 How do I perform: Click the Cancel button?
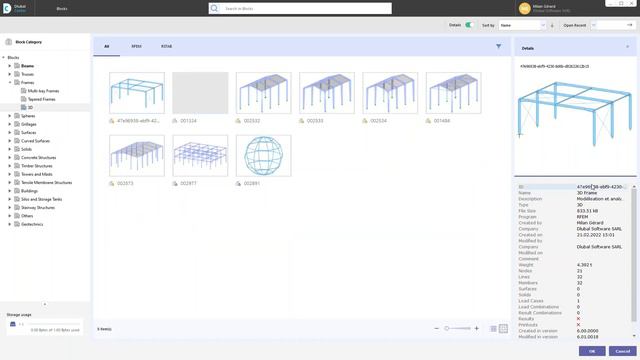pyautogui.click(x=622, y=351)
